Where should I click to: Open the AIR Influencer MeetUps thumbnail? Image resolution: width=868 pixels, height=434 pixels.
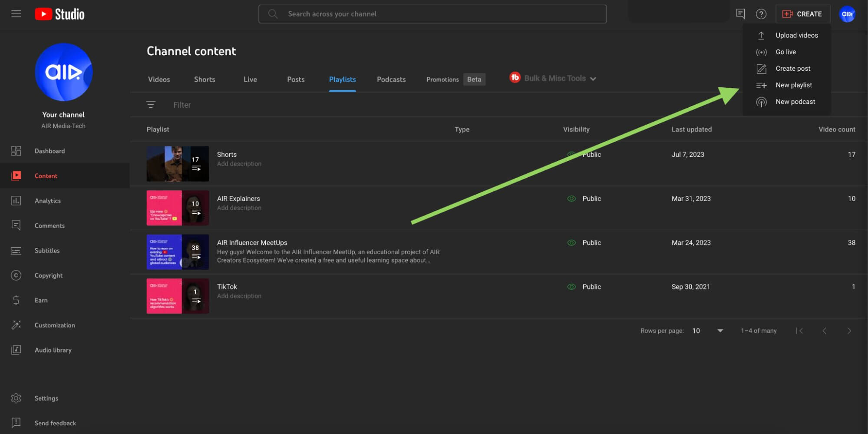pos(178,252)
